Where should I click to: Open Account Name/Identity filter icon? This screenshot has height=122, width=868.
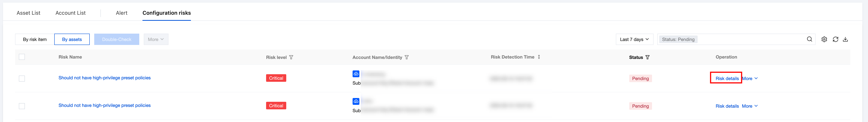coord(407,57)
